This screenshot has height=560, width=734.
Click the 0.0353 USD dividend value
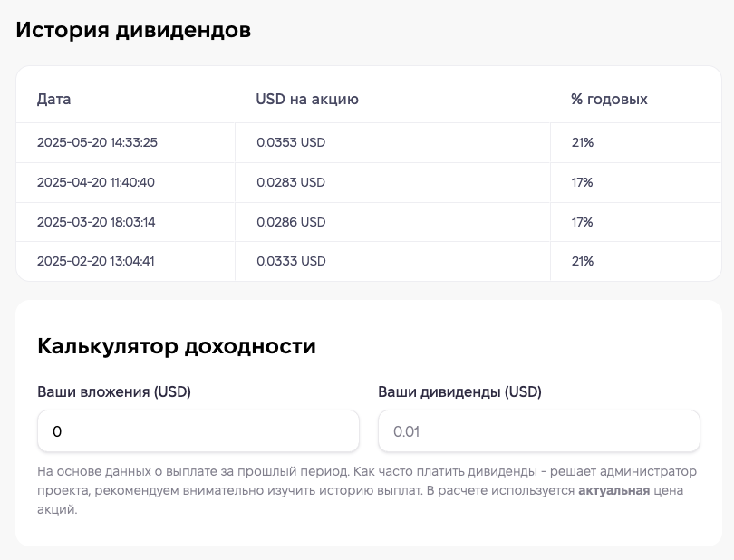point(291,142)
